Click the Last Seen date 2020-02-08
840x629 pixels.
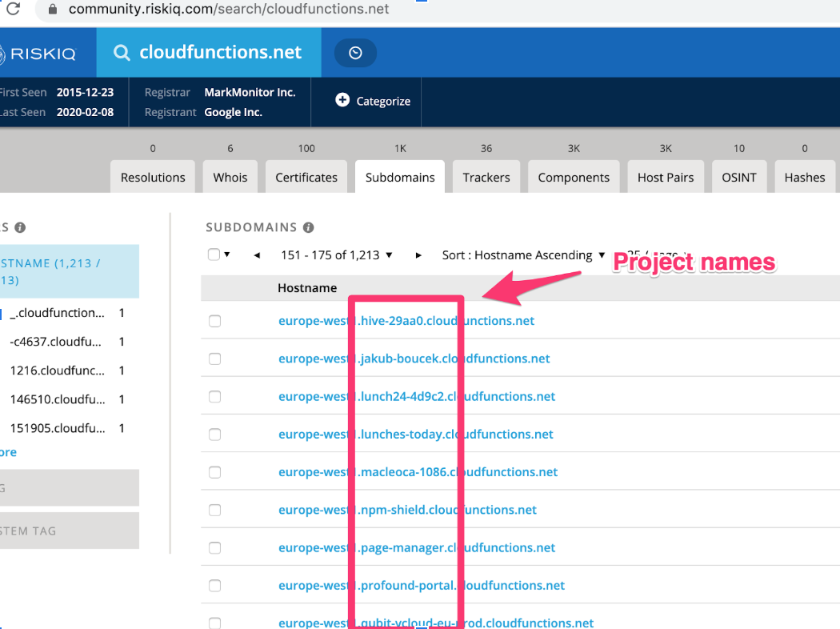tap(85, 112)
